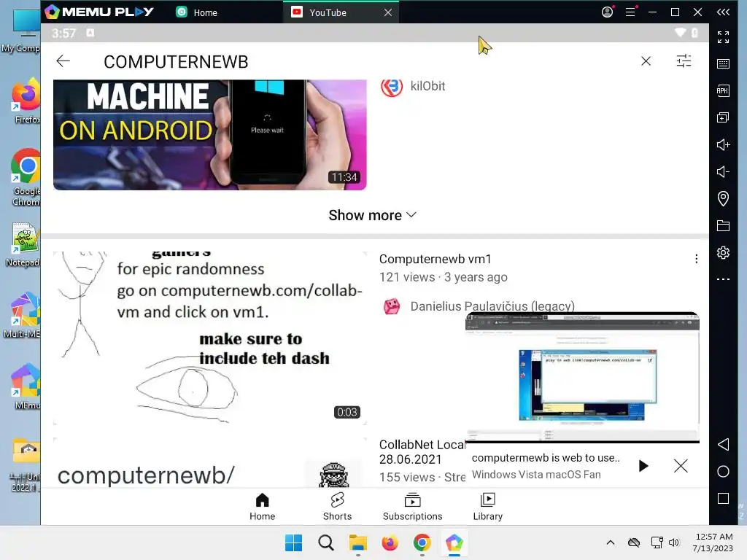Open the taskbar clock and date

pyautogui.click(x=713, y=542)
